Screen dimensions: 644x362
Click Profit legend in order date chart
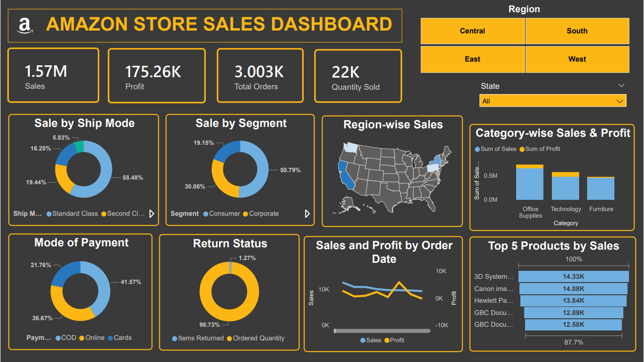pos(394,340)
